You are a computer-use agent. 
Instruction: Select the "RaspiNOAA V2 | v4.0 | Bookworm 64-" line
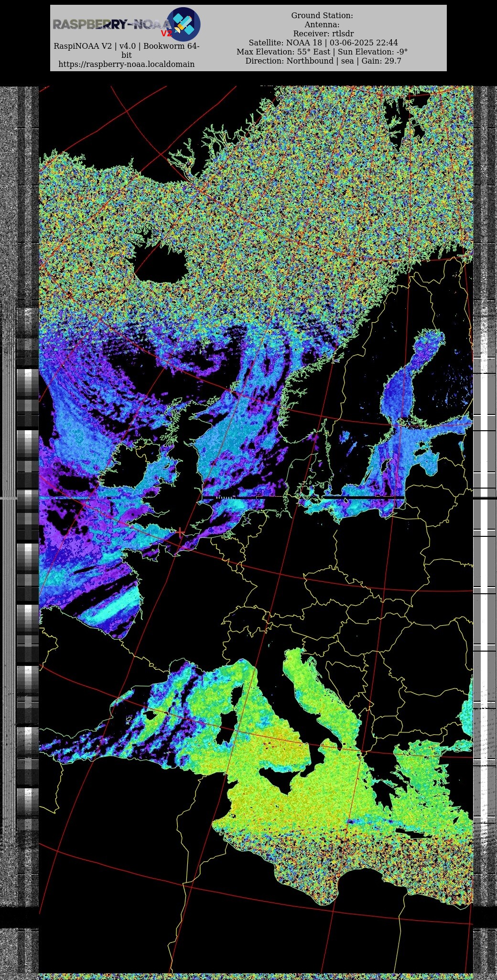tap(127, 46)
